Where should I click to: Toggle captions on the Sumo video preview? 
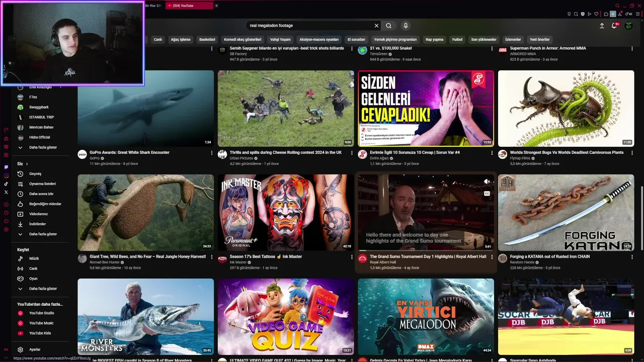pos(487,194)
